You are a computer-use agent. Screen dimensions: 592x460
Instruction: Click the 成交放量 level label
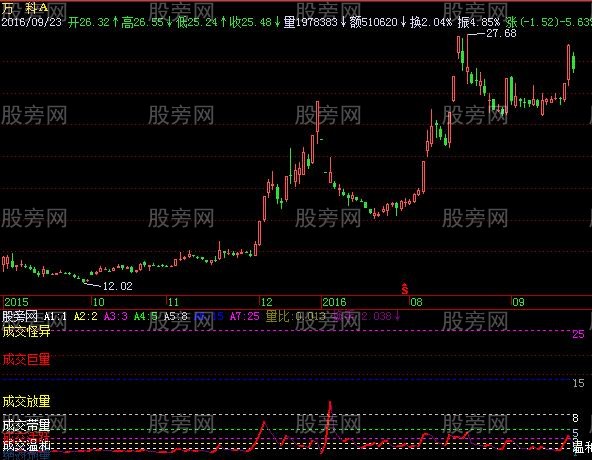coord(26,401)
